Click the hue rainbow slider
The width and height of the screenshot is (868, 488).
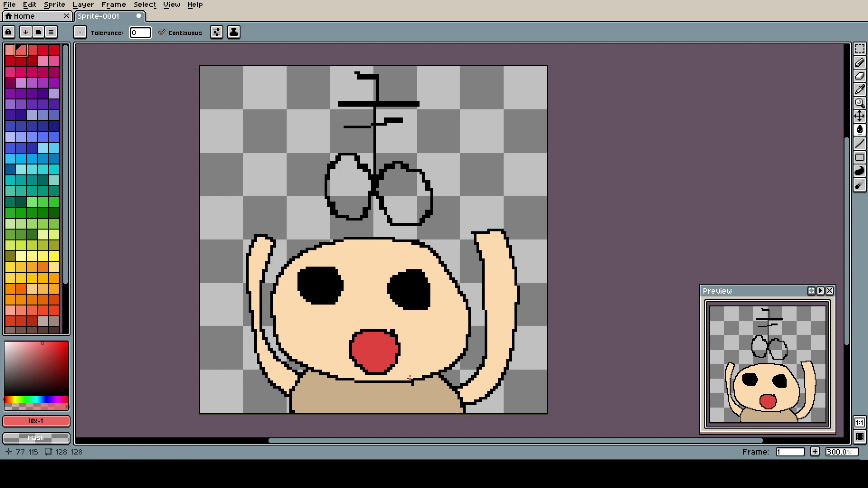tap(36, 399)
